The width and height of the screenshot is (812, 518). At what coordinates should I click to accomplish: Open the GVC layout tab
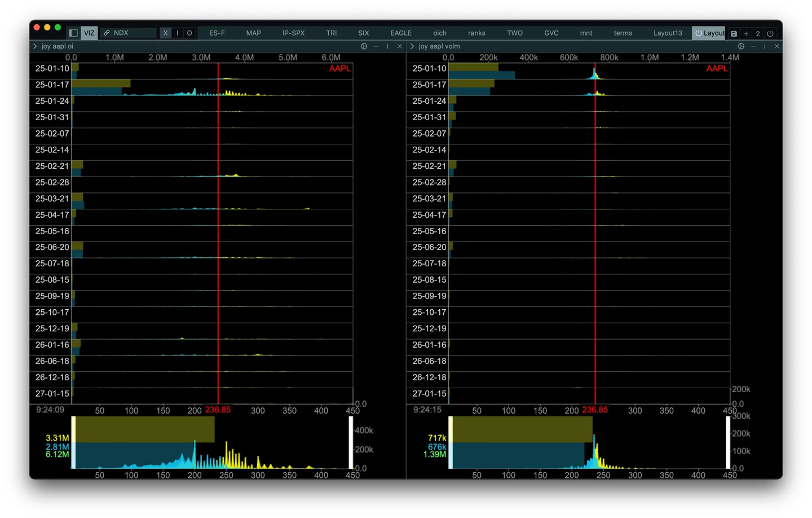click(x=551, y=33)
